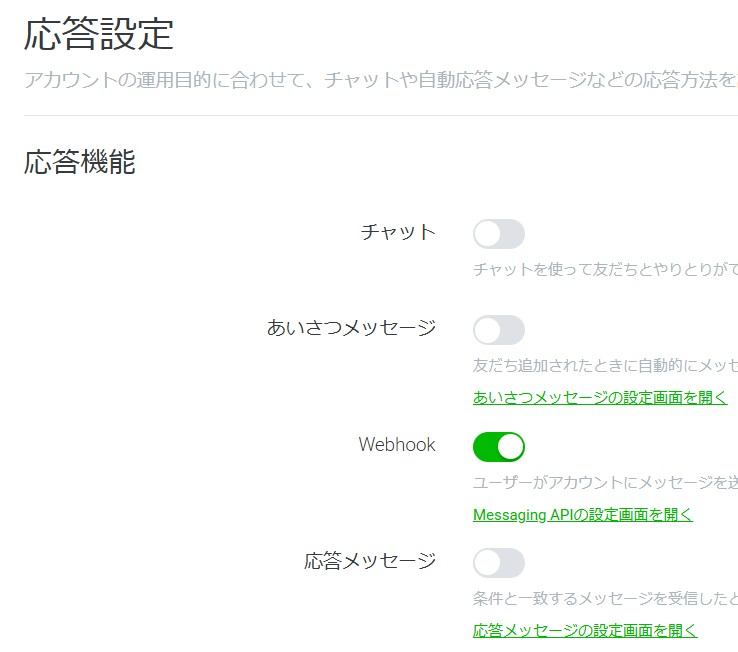
Task: Click the チャットを使って友だちと description text
Action: [x=605, y=269]
